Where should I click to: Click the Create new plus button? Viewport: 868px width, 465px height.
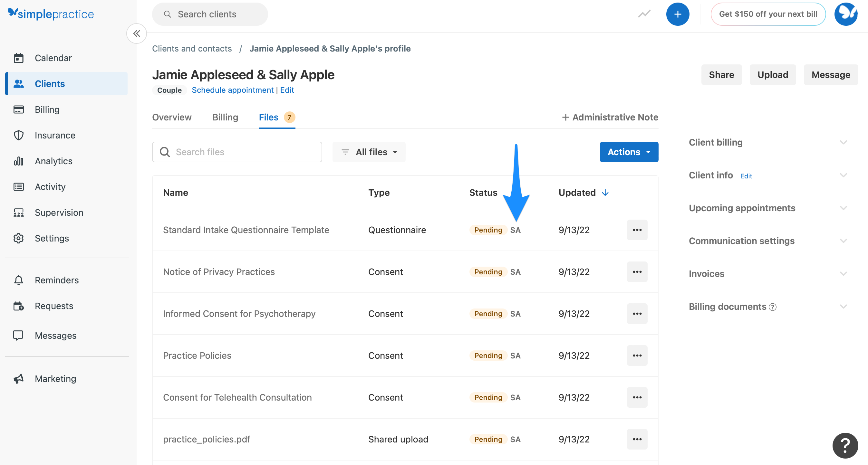(678, 14)
